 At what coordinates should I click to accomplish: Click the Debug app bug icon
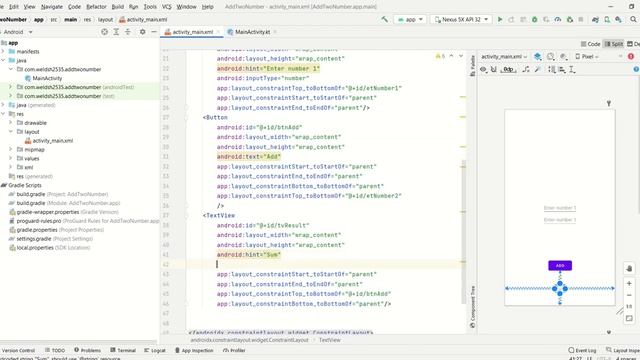(534, 19)
